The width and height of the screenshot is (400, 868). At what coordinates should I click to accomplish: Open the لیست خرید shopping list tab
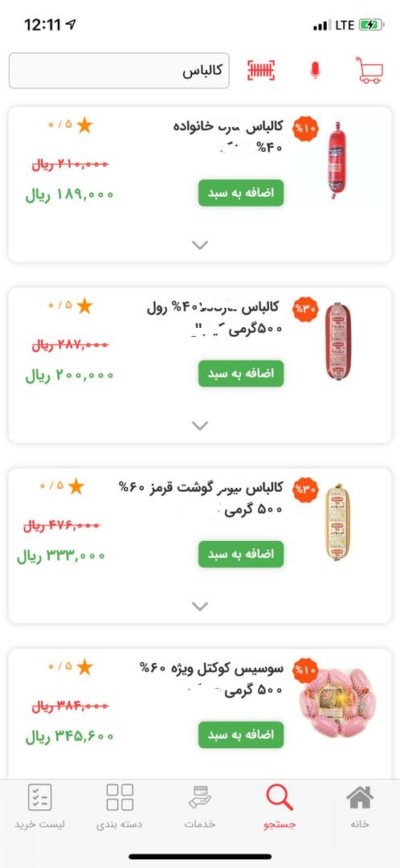pos(40,807)
